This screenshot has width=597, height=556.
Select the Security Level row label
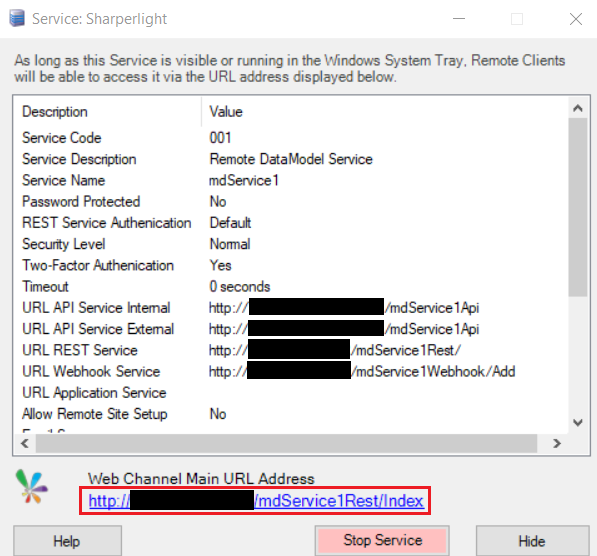pos(64,244)
